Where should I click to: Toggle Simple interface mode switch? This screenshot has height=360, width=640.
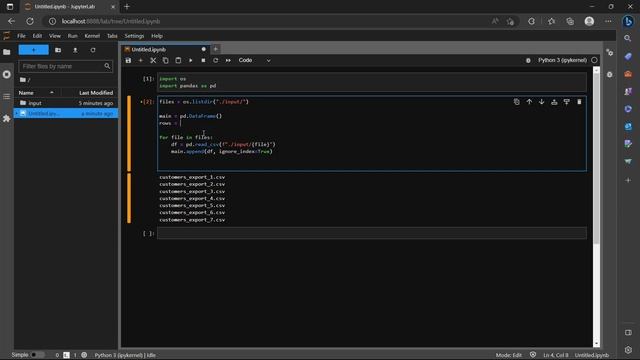click(x=37, y=355)
